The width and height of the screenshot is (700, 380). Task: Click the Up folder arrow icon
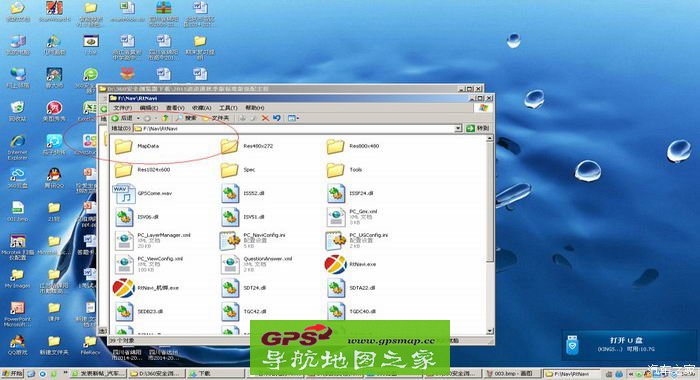click(x=165, y=118)
